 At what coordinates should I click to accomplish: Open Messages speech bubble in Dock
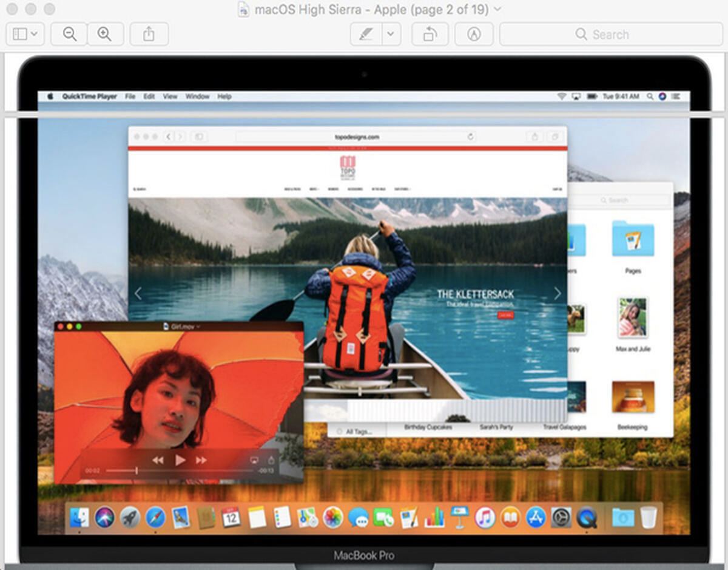pos(358,517)
